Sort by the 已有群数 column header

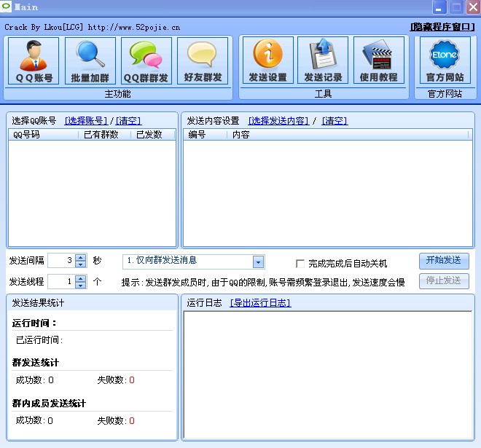click(x=101, y=135)
